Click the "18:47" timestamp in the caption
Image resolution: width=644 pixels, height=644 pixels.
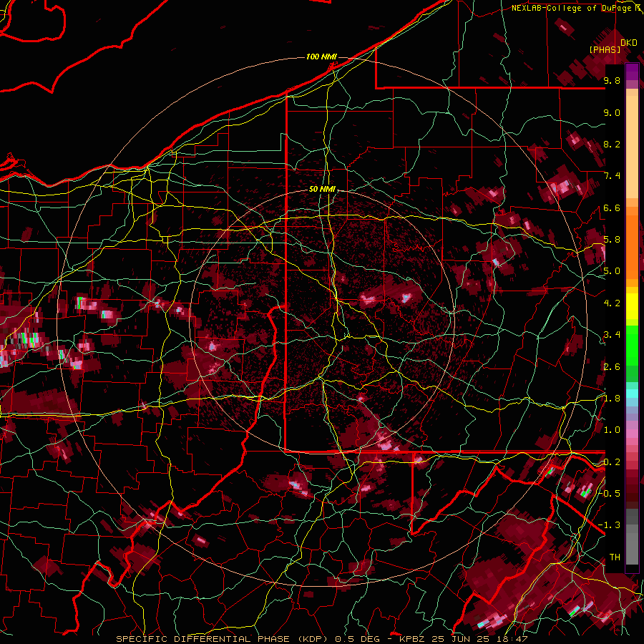[511, 639]
